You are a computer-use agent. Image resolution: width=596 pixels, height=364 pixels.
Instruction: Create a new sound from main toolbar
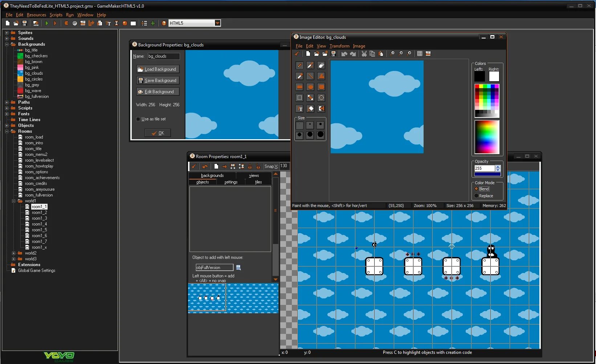coord(75,23)
